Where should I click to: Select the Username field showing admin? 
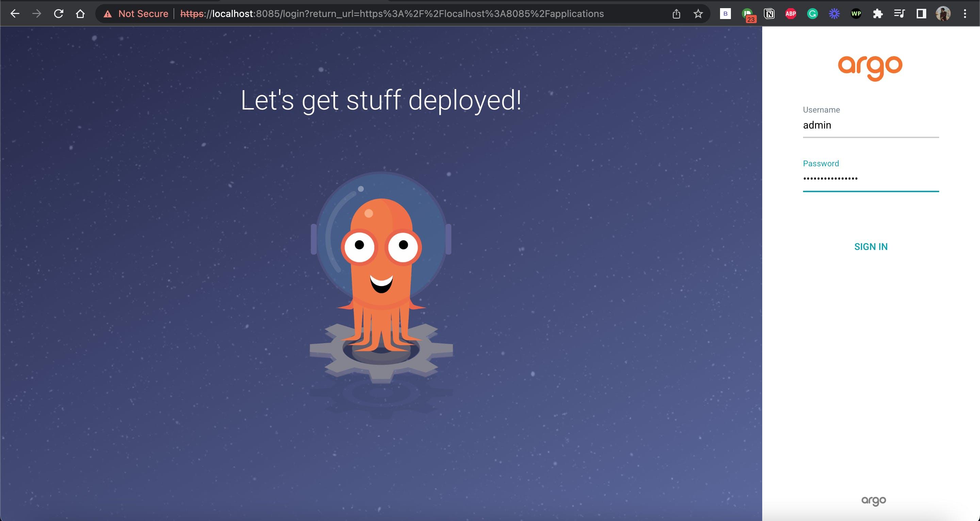tap(871, 125)
